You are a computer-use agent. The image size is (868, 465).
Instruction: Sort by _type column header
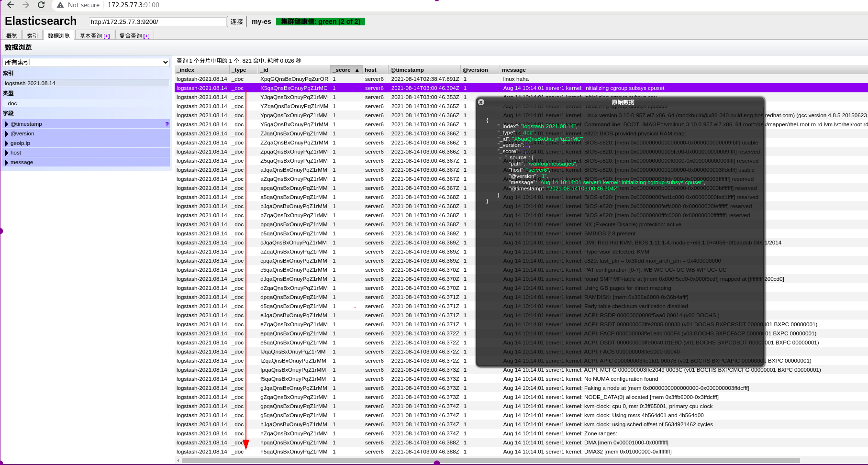tap(244, 70)
